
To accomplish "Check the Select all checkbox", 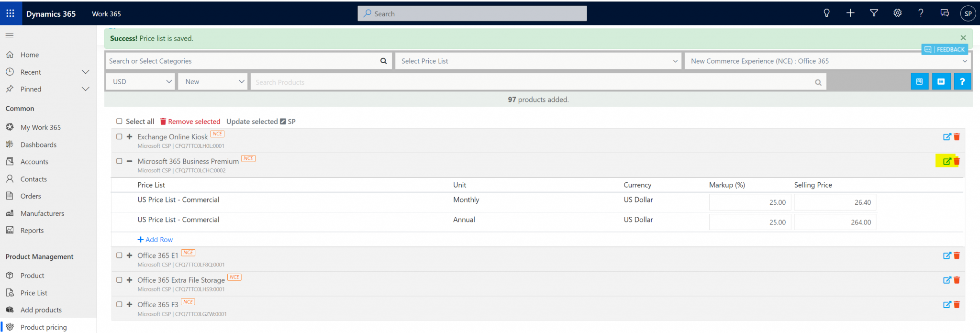I will pos(119,121).
